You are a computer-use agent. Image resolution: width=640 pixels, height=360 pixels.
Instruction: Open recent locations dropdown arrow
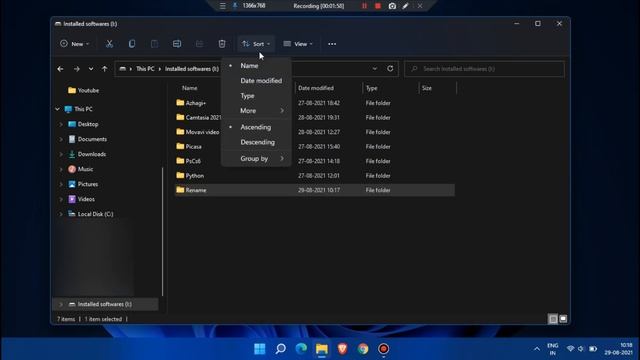coord(91,69)
